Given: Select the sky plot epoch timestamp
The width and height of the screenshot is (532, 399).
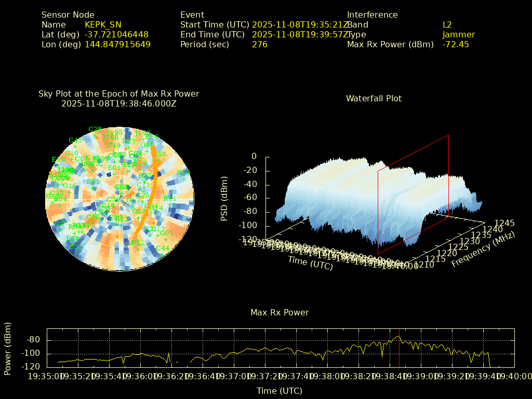Looking at the screenshot, I should pos(118,103).
